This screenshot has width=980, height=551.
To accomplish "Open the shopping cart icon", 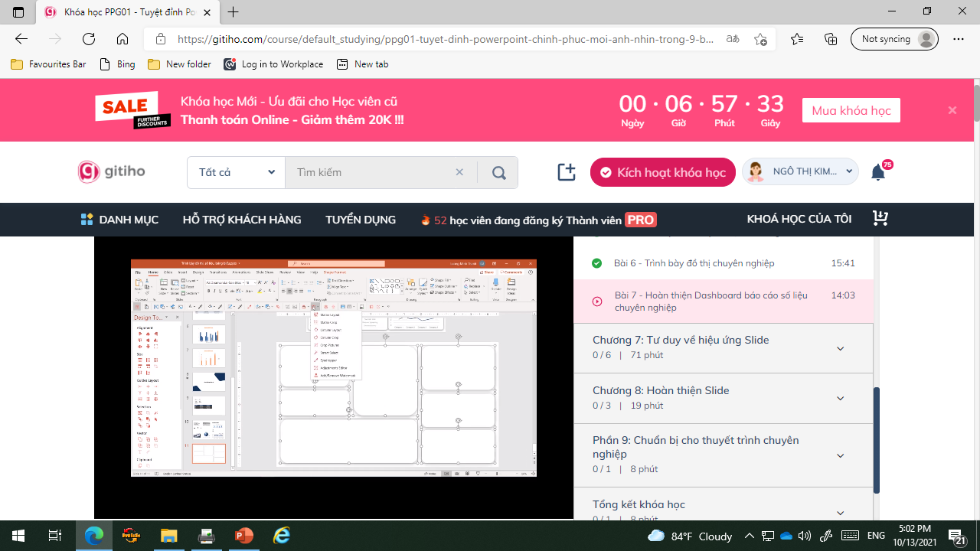I will (x=880, y=219).
